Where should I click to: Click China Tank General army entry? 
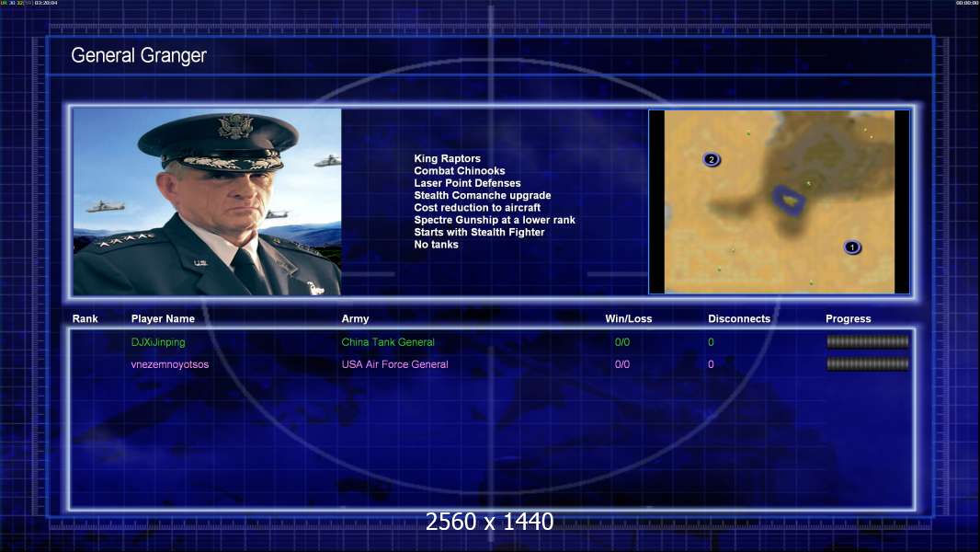click(x=388, y=342)
